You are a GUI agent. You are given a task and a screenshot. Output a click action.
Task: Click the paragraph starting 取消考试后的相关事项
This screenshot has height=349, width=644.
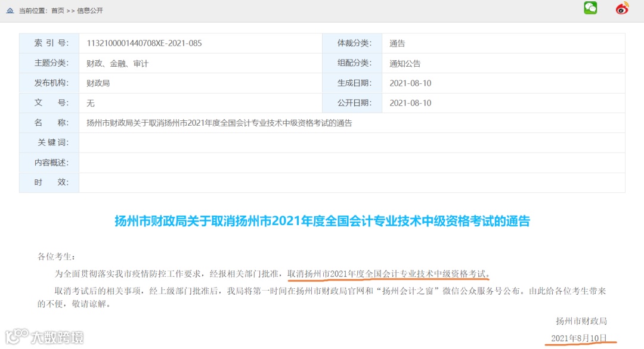pos(321,297)
